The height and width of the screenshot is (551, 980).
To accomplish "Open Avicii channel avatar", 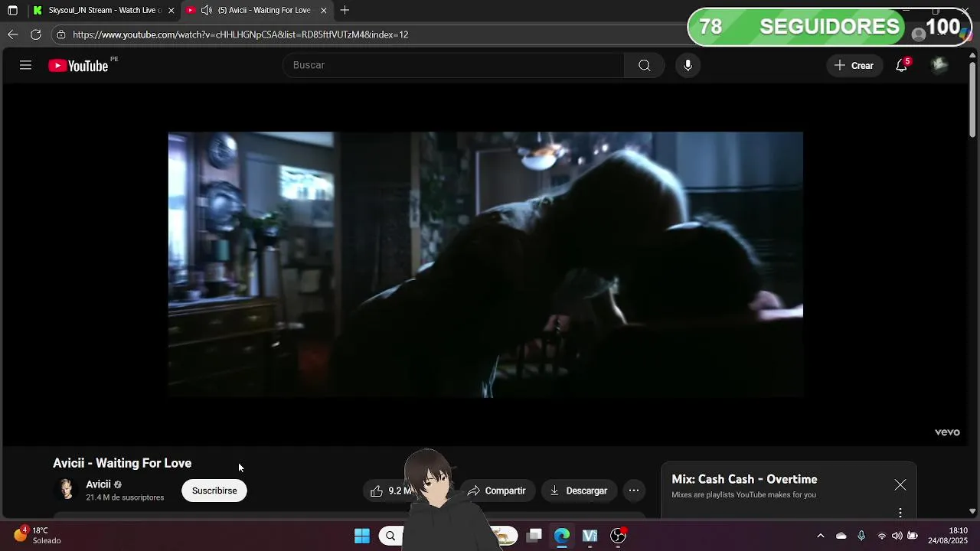I will (x=67, y=490).
